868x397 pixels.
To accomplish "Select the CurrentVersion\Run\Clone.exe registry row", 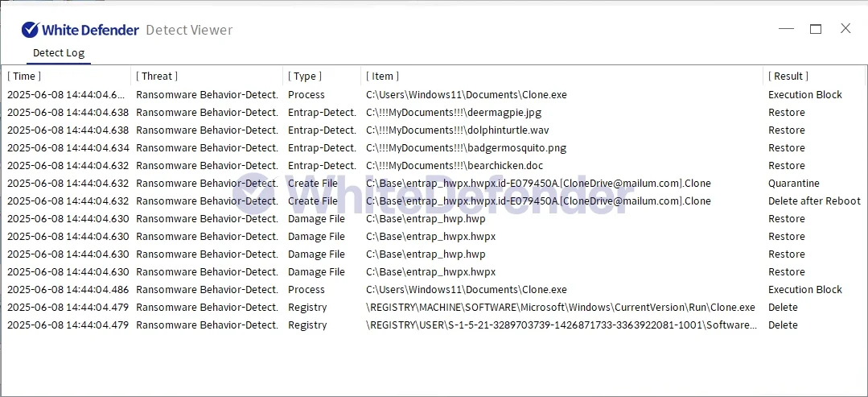I will click(560, 308).
